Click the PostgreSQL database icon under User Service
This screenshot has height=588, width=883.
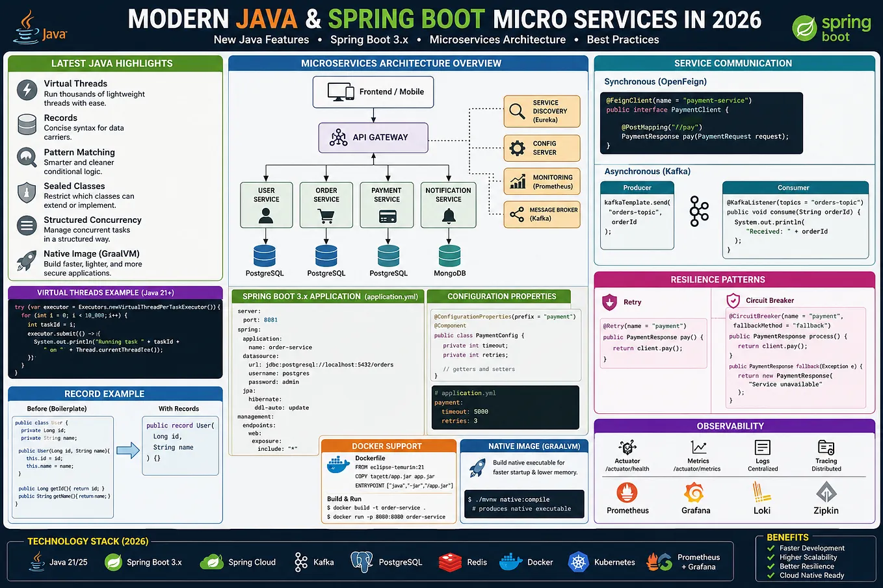[x=265, y=255]
